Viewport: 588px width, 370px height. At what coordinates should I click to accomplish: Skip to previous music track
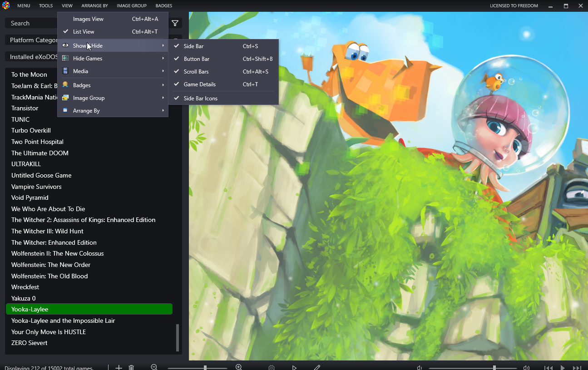[548, 368]
